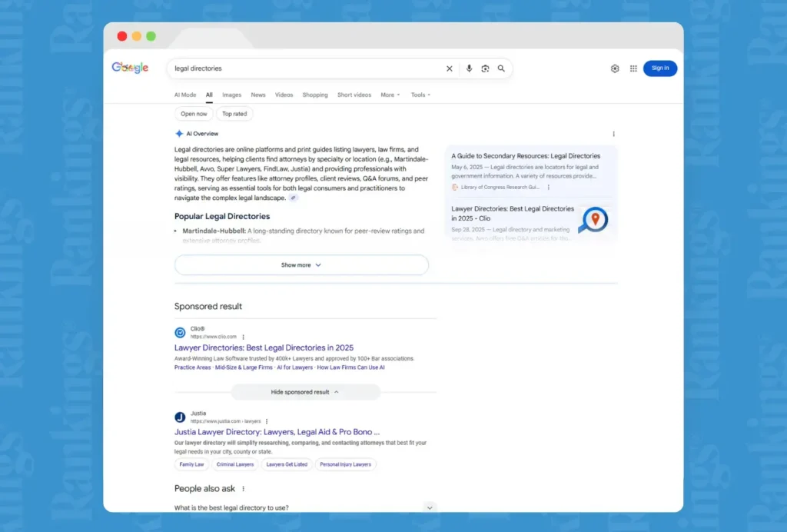Image resolution: width=787 pixels, height=532 pixels.
Task: Open Clio 'Lawyer Directories' source card title
Action: coord(513,213)
